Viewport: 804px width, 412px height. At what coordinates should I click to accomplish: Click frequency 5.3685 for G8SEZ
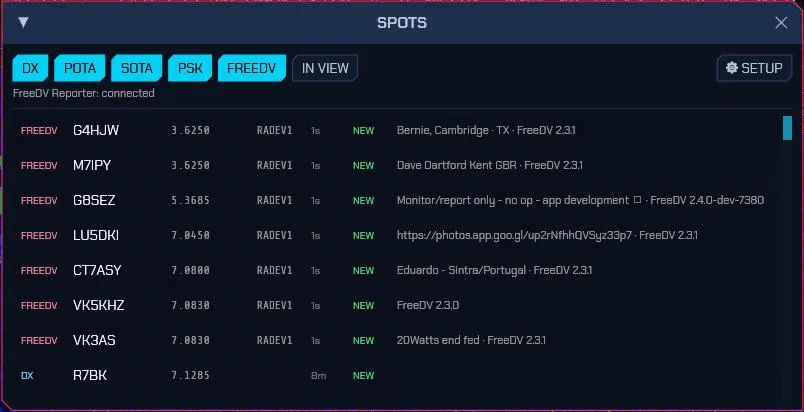point(190,200)
